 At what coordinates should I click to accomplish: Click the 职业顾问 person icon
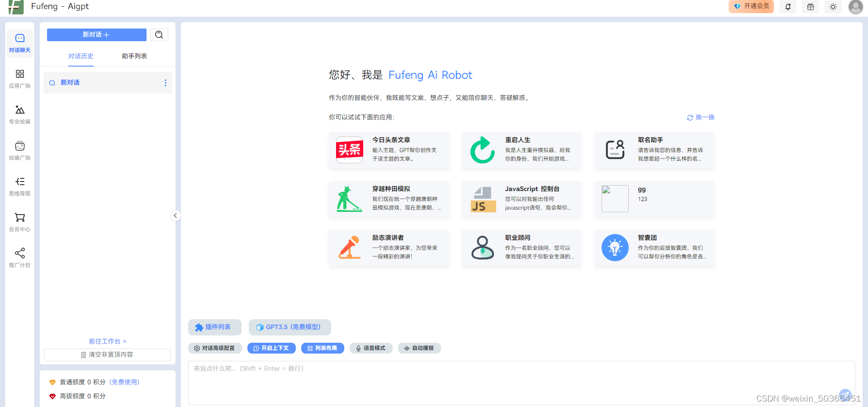coord(483,248)
